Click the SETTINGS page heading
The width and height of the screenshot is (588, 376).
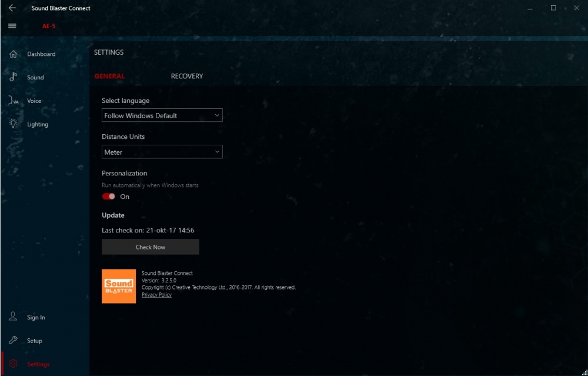coord(109,52)
